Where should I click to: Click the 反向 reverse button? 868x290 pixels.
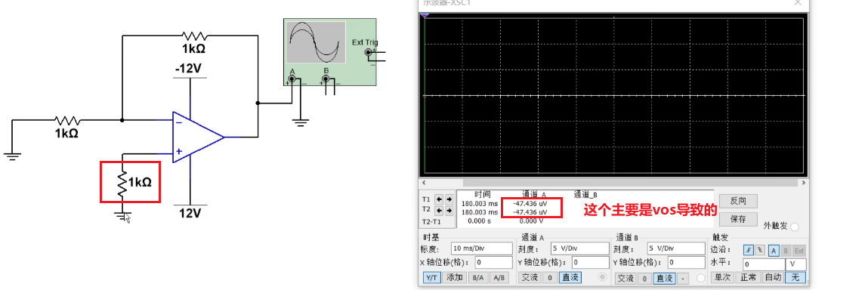pos(739,201)
